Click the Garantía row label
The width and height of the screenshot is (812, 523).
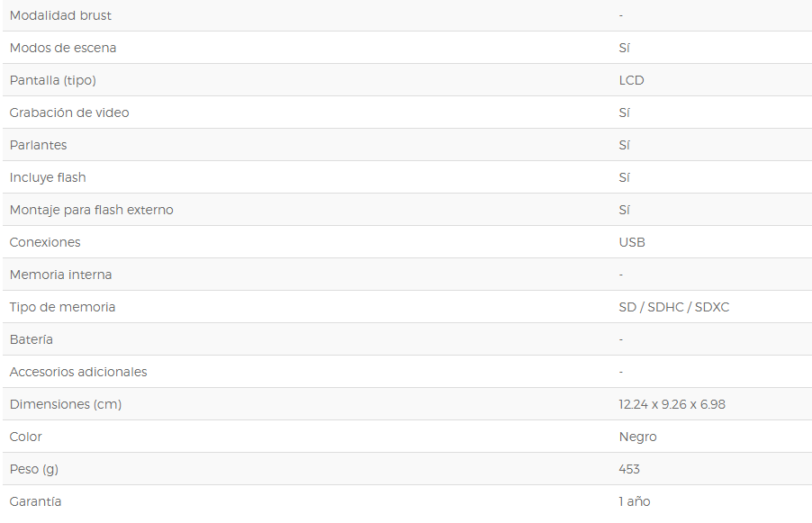pos(35,501)
